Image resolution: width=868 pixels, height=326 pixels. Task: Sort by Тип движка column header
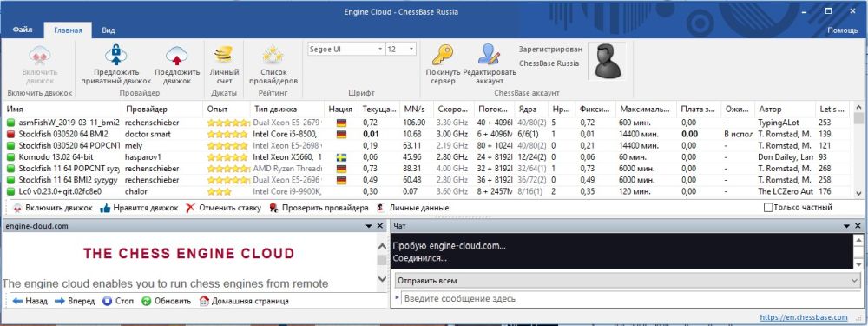tap(286, 110)
